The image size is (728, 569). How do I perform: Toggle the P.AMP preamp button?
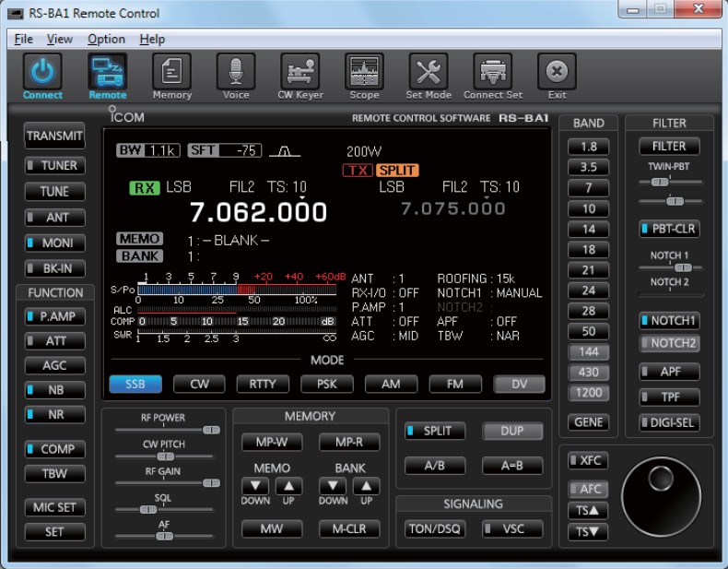54,316
